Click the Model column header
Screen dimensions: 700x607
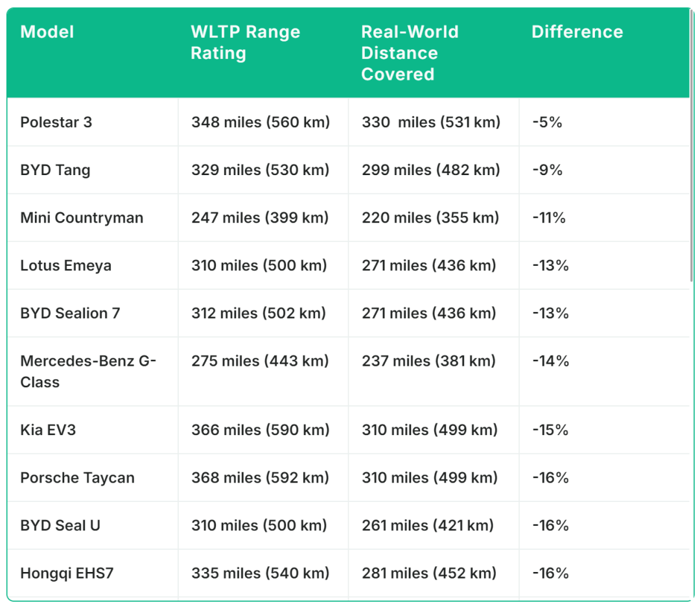pos(47,32)
